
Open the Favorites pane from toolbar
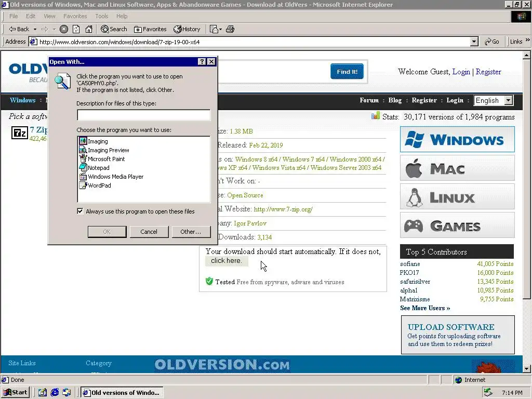pos(150,29)
